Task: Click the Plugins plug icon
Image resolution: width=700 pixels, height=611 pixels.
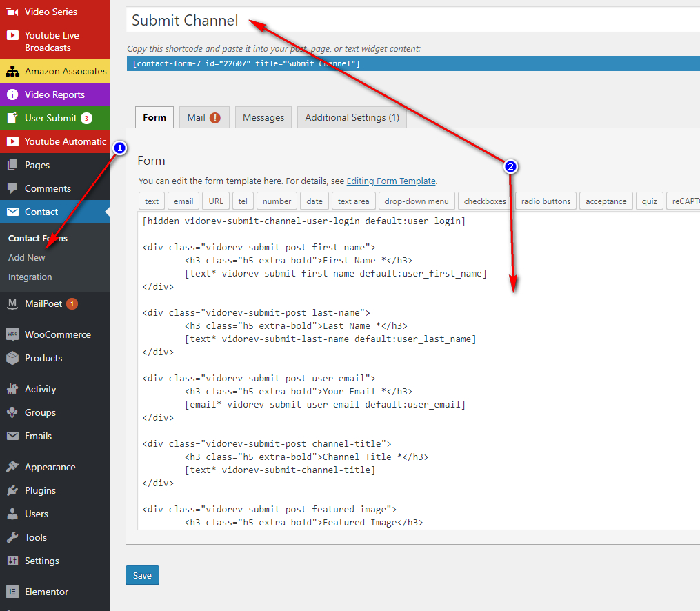Action: [x=12, y=490]
